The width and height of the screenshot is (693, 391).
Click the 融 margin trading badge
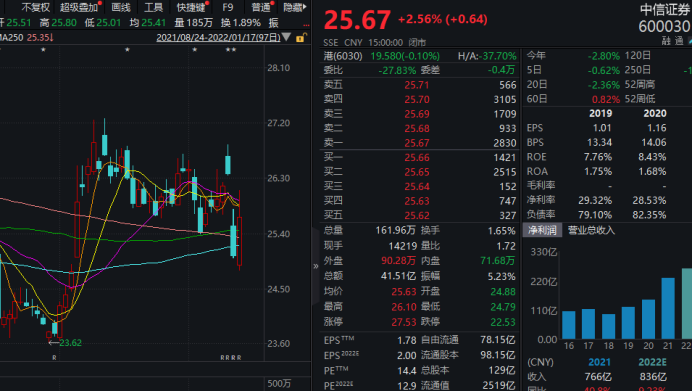[666, 41]
